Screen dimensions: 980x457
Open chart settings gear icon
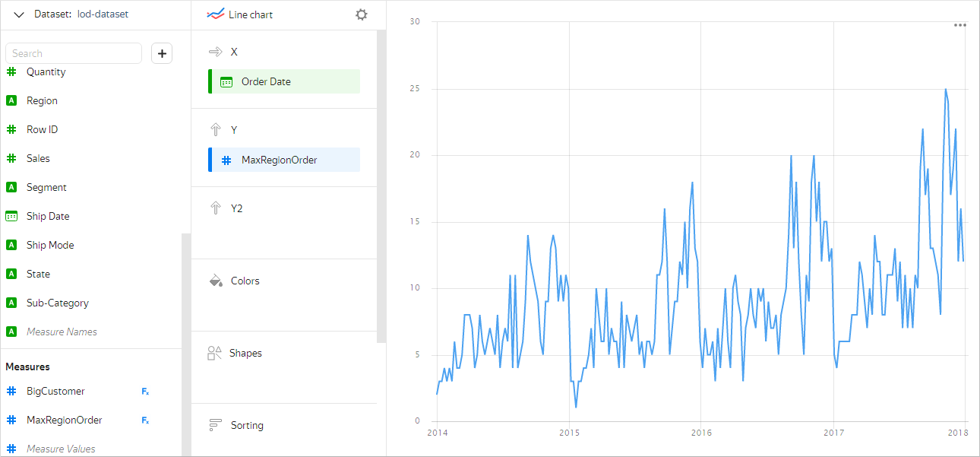(x=362, y=14)
